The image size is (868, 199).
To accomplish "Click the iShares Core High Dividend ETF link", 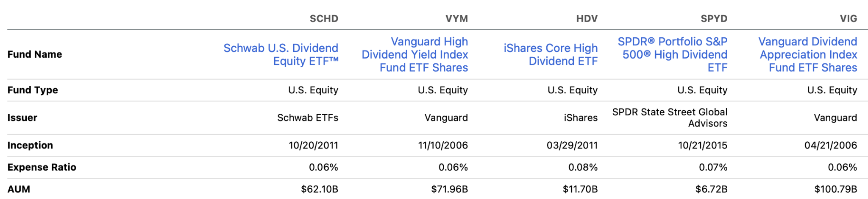I will click(551, 54).
